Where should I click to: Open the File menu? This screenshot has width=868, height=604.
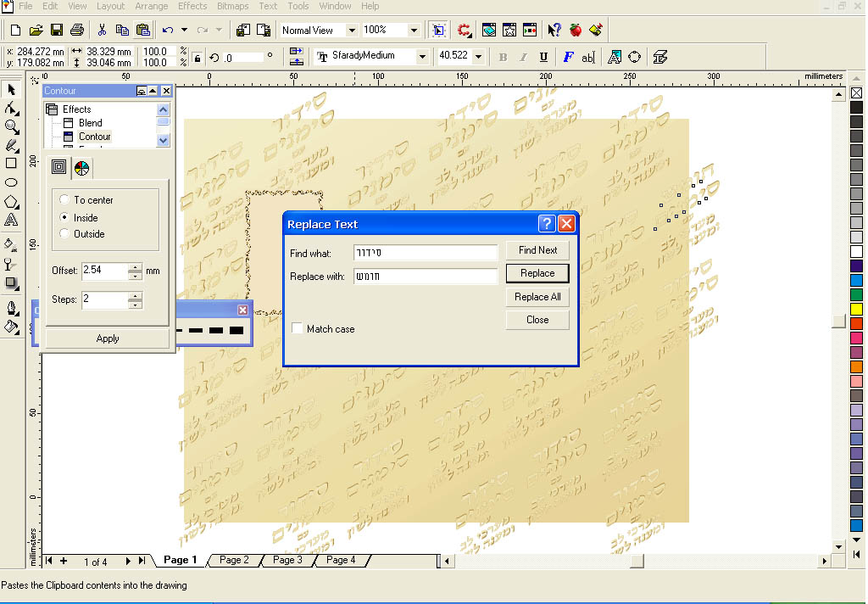click(x=25, y=6)
